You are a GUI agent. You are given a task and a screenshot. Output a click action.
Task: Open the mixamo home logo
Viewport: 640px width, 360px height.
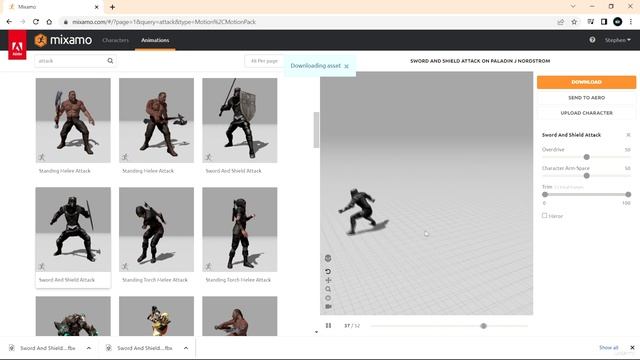pyautogui.click(x=63, y=40)
